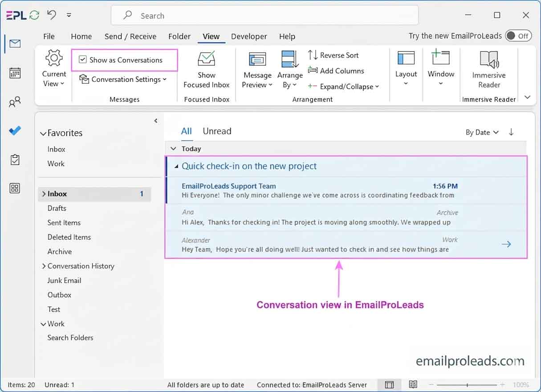Open More Apps grid icon
Screen dimensions: 541x392
15,188
